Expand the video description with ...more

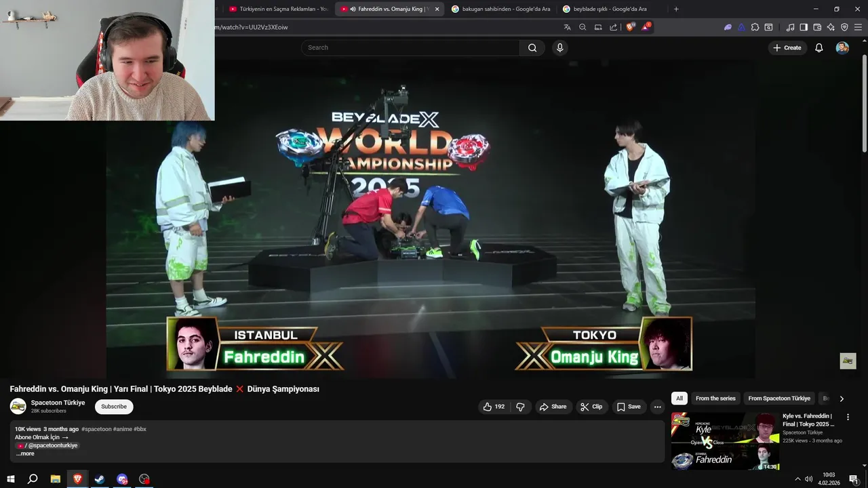point(25,453)
